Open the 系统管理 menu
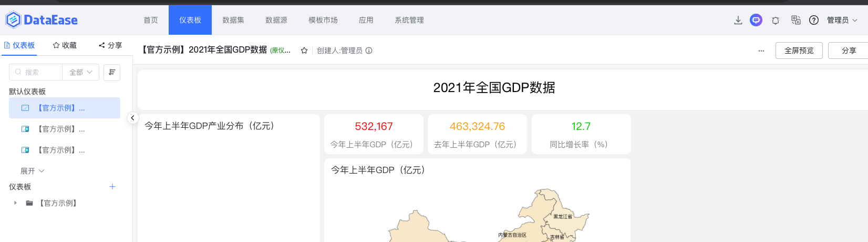 [x=409, y=20]
